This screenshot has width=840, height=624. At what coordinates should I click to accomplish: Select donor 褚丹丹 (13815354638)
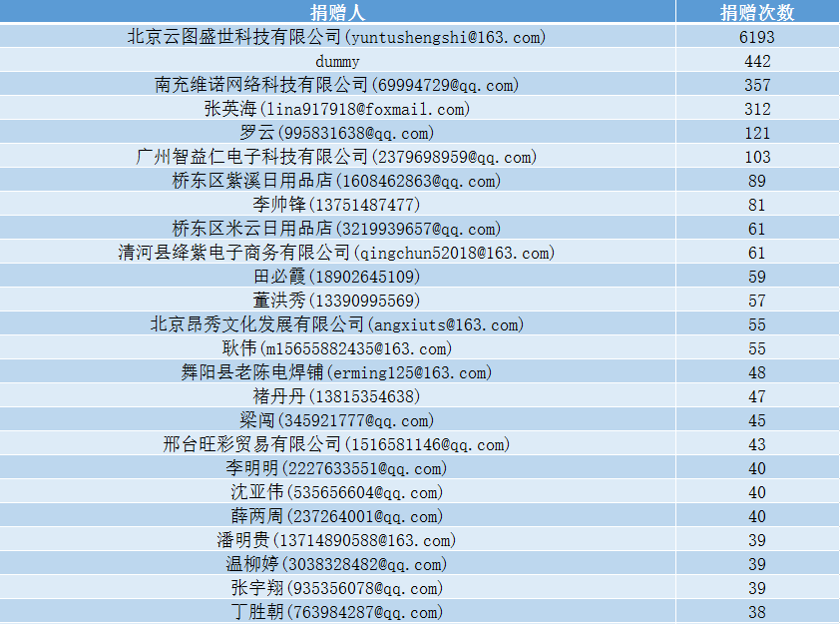pos(337,395)
